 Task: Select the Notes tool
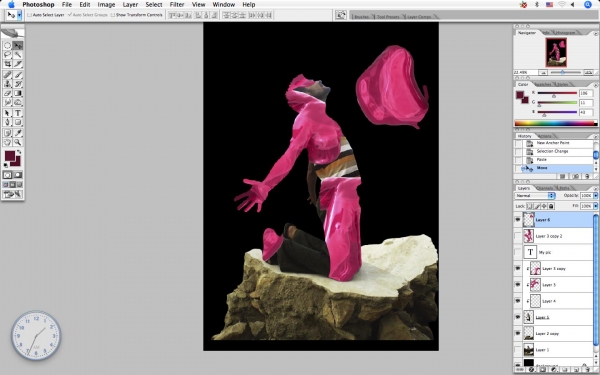click(x=7, y=133)
